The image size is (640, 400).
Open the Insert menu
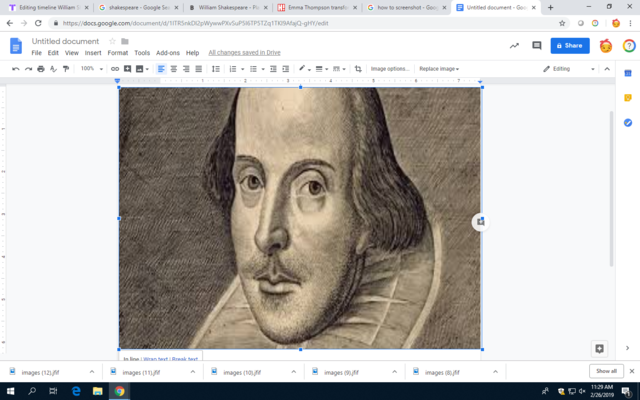pos(93,53)
